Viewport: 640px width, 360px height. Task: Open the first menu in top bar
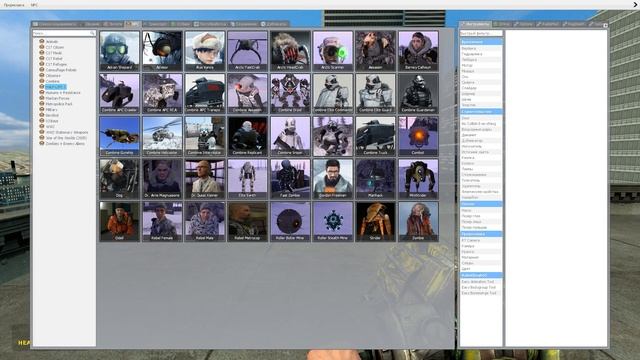coord(14,5)
